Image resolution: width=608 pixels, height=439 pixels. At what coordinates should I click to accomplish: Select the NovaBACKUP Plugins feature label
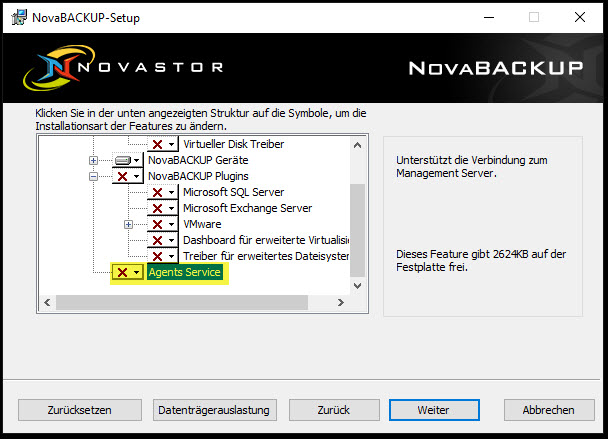[198, 176]
